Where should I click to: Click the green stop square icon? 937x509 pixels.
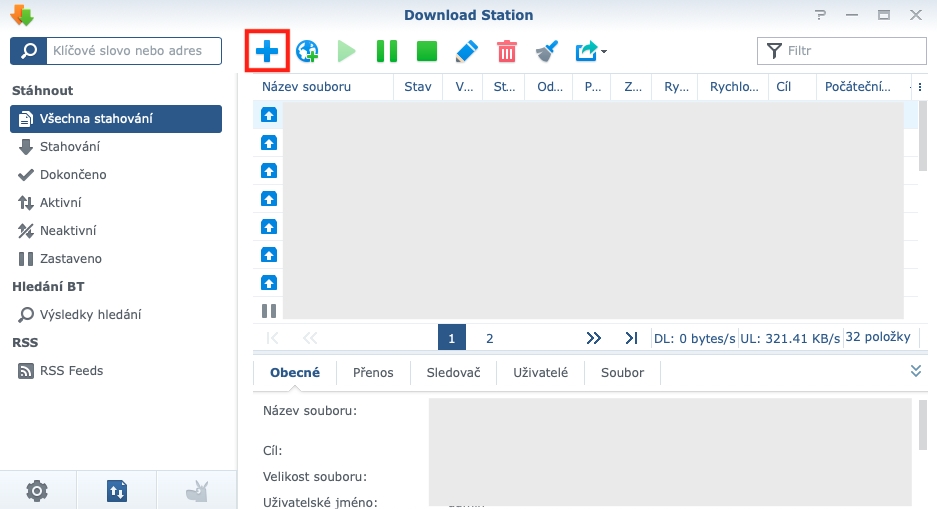click(427, 51)
